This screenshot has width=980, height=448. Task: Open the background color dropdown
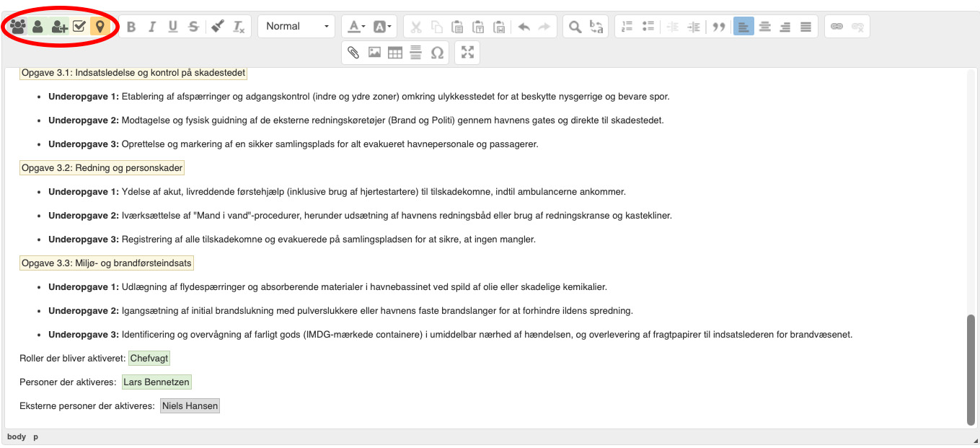pos(382,27)
